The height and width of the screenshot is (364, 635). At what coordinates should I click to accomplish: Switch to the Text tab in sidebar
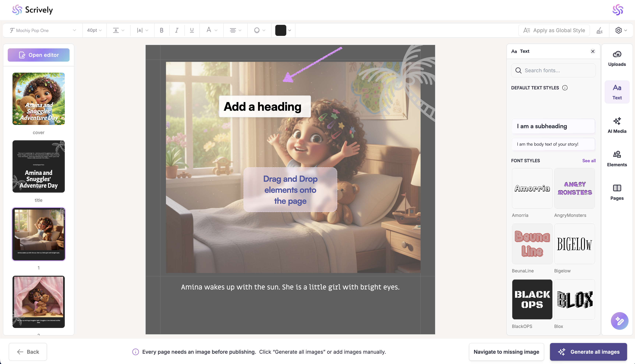click(617, 92)
